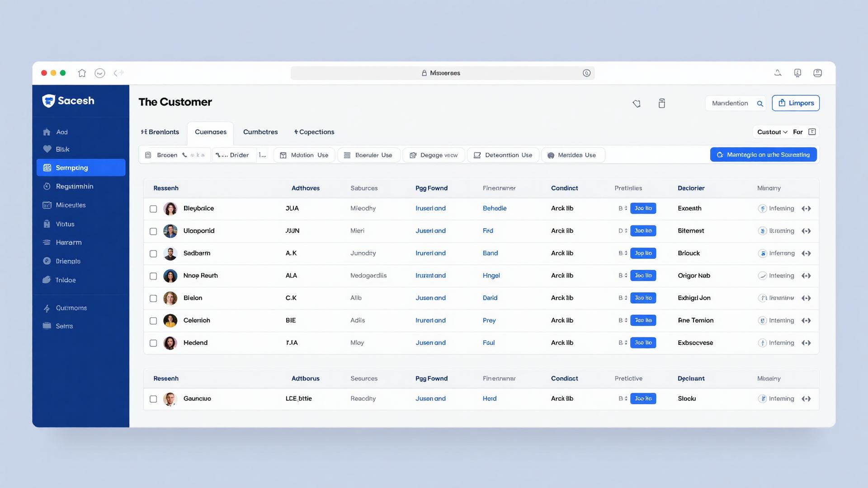
Task: Click the blue Mamtegric an urhe Soureting button
Action: tap(763, 155)
